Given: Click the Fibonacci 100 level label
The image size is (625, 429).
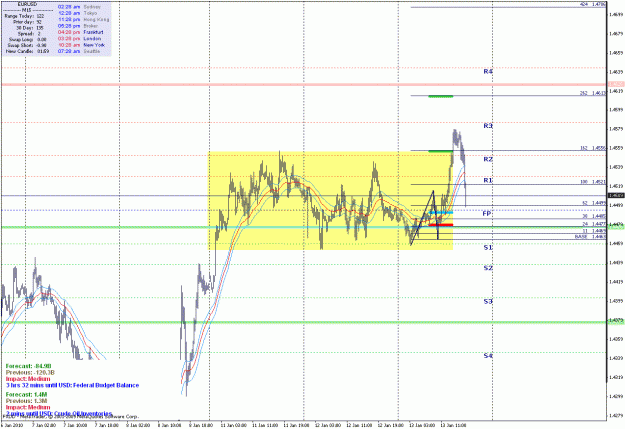Looking at the screenshot, I should click(x=593, y=182).
